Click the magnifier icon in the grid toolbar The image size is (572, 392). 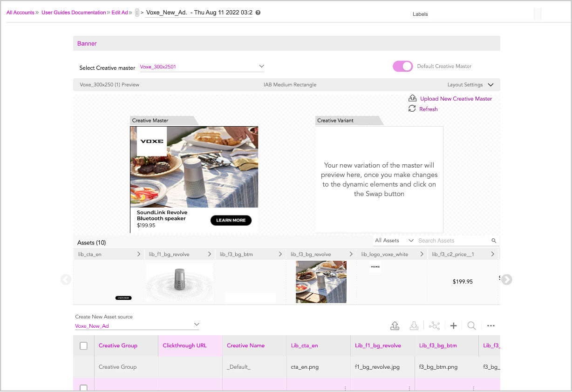(x=471, y=326)
